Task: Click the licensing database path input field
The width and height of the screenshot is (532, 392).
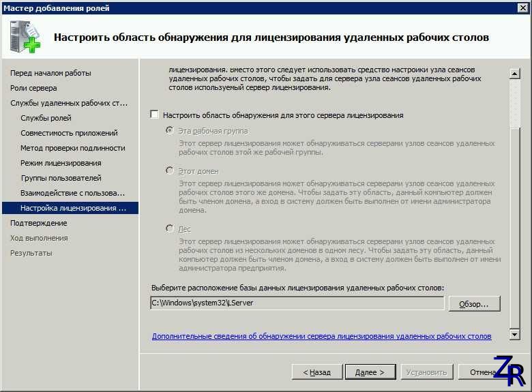Action: [297, 303]
